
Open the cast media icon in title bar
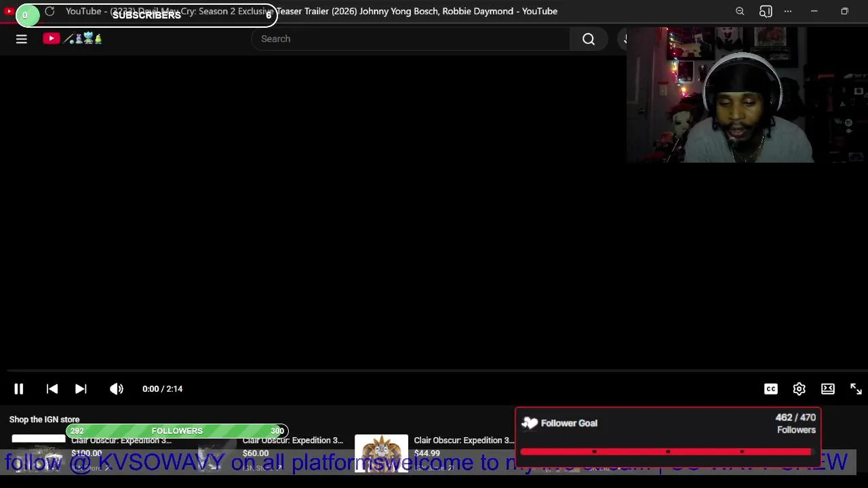tap(766, 12)
